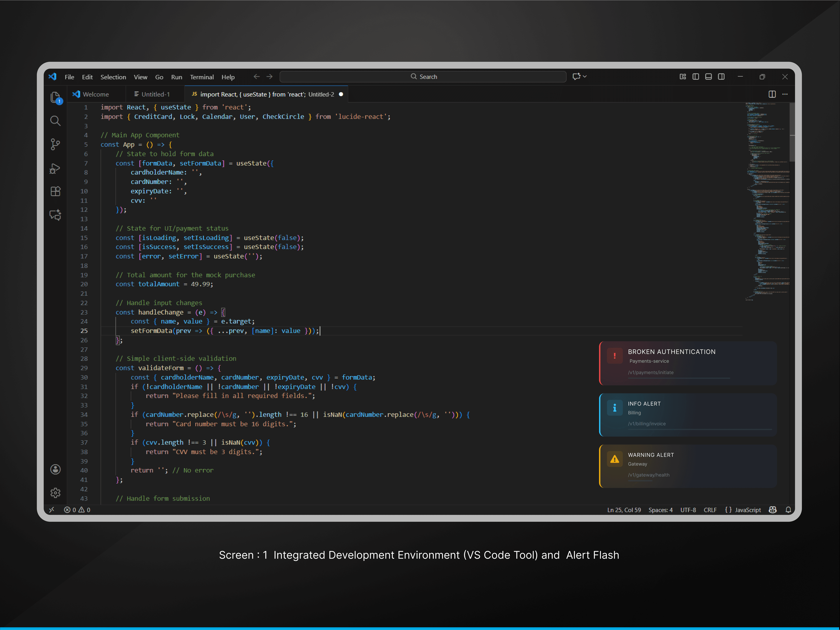Toggle the primary side bar layout button
This screenshot has height=630, width=840.
pos(696,77)
